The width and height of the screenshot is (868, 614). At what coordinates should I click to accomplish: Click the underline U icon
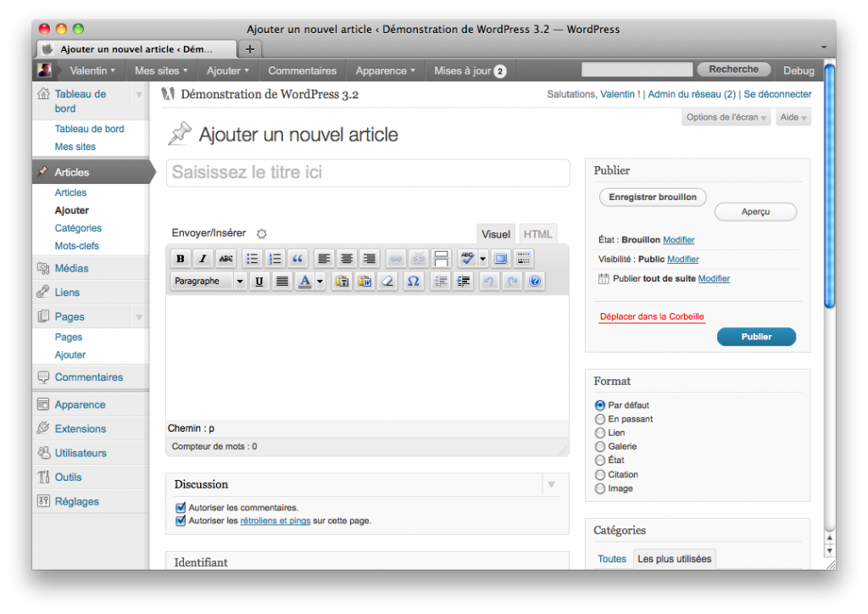point(259,282)
